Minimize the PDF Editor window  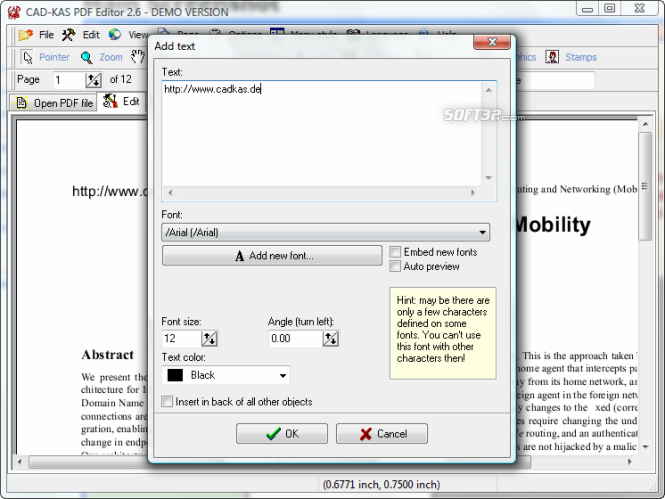point(587,8)
